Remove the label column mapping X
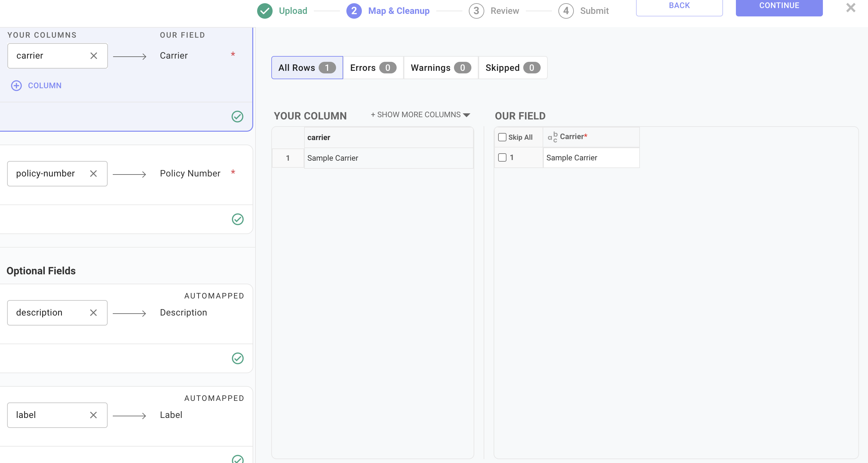 93,415
